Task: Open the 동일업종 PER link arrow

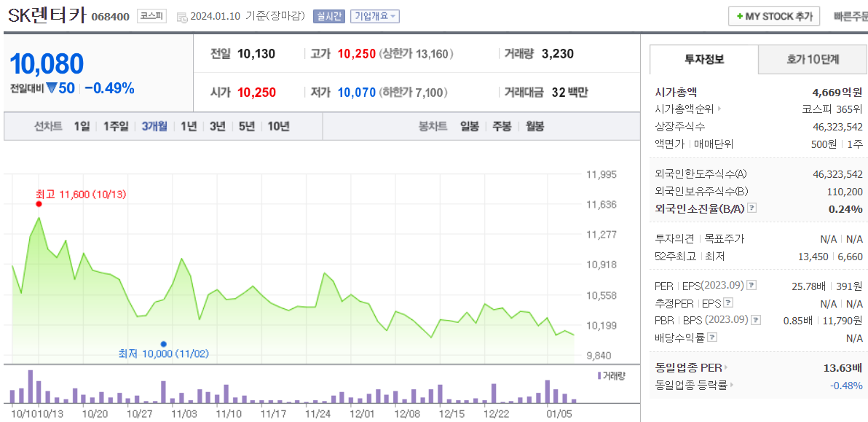Action: [x=726, y=367]
